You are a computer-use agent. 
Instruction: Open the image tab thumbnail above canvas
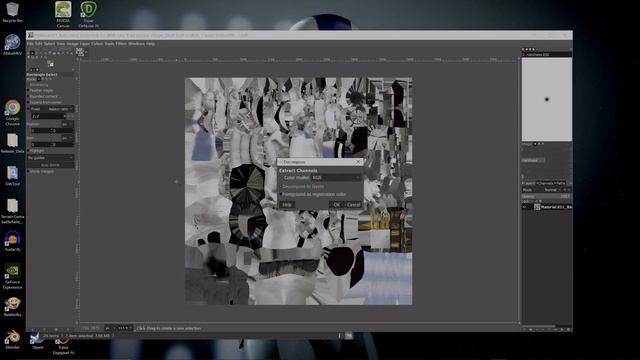(80, 52)
